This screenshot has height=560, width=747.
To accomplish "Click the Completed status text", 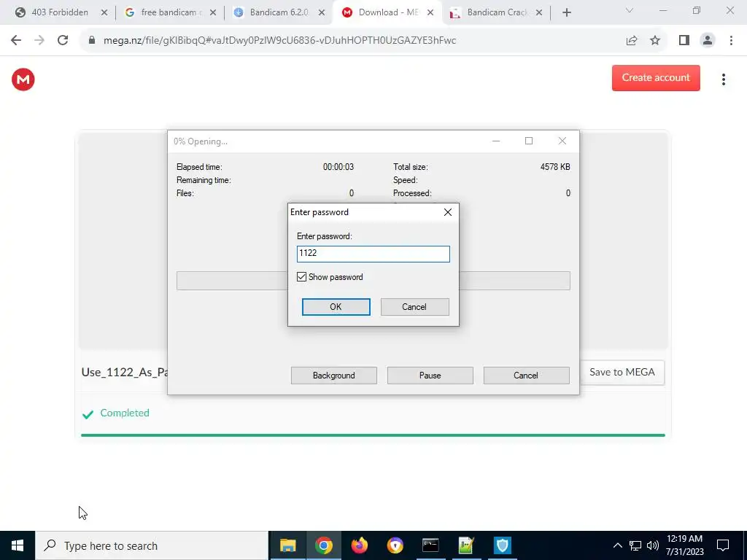I will (x=124, y=413).
